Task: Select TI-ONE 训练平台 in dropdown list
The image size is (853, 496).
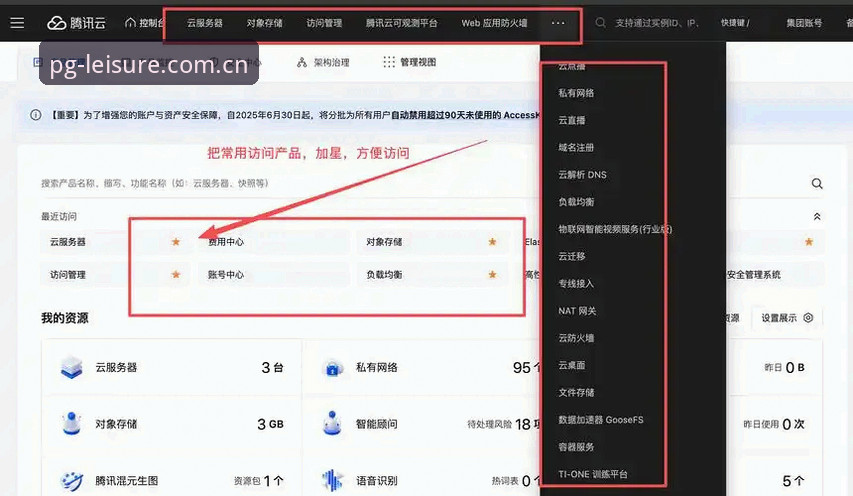Action: click(x=593, y=474)
